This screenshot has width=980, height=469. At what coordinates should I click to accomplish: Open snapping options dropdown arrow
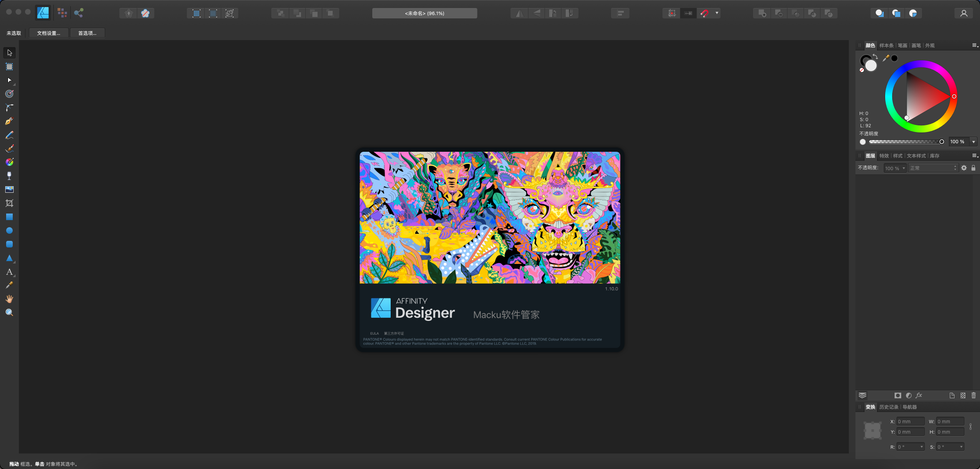(717, 13)
